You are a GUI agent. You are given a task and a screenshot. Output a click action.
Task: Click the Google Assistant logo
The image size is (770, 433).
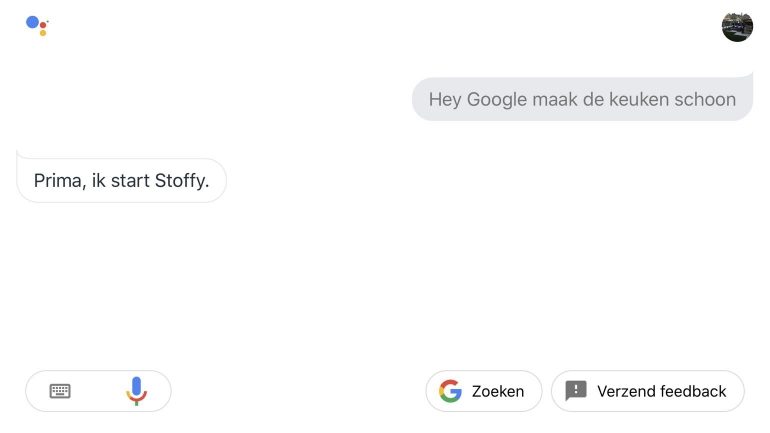click(x=37, y=25)
